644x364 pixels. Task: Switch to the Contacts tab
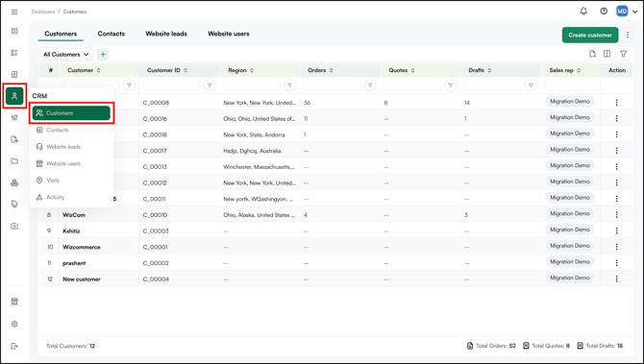click(x=111, y=34)
